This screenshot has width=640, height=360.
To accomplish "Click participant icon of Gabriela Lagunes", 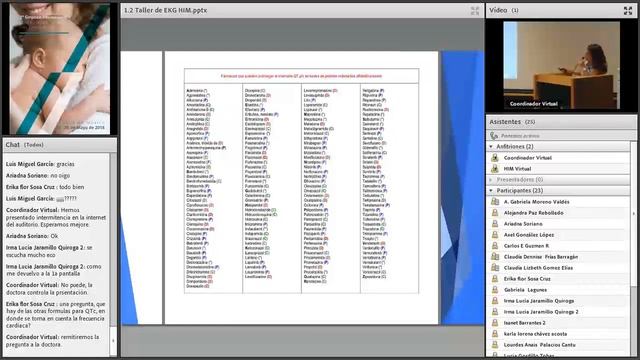I will [x=495, y=290].
